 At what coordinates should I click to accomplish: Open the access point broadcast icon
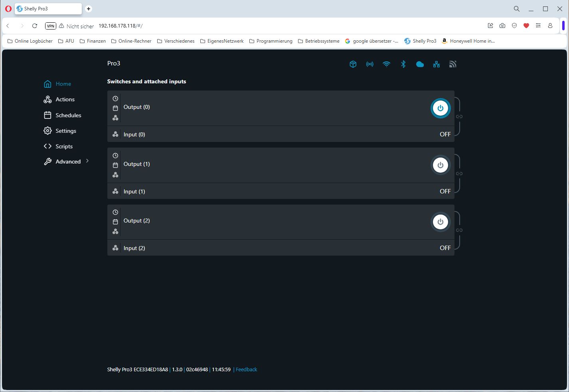tap(370, 64)
